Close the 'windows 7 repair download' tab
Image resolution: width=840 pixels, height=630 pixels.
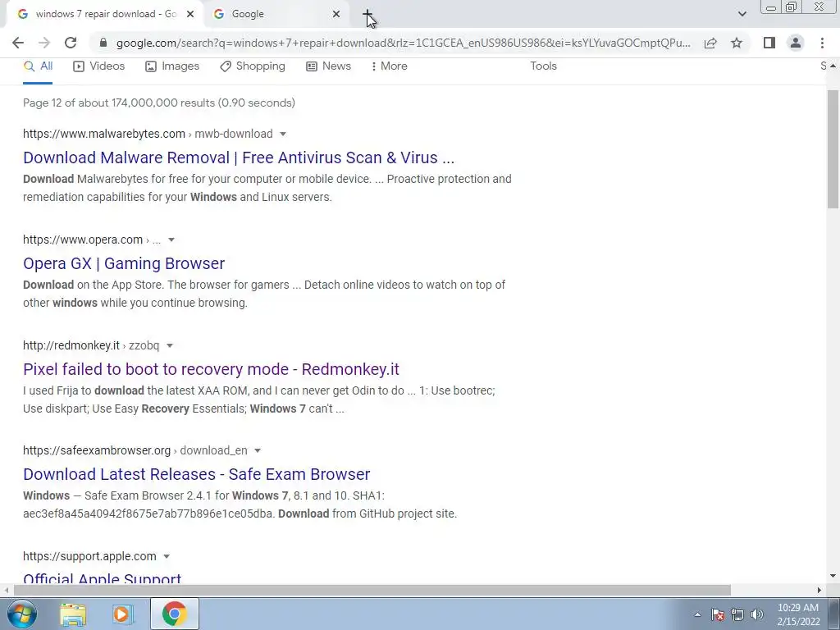(190, 14)
